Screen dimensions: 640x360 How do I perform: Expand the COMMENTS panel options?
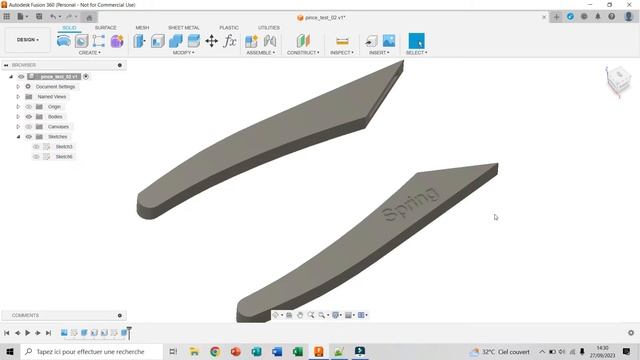coord(120,316)
